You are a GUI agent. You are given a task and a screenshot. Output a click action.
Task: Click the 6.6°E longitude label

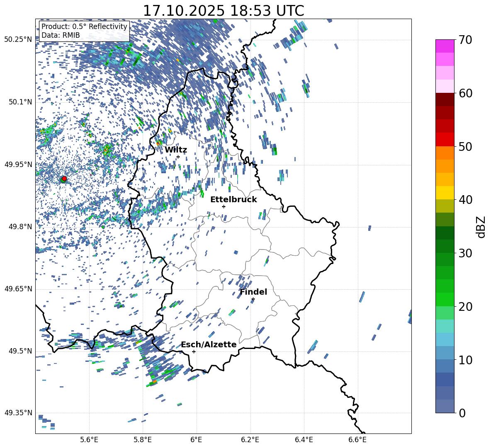click(x=357, y=440)
